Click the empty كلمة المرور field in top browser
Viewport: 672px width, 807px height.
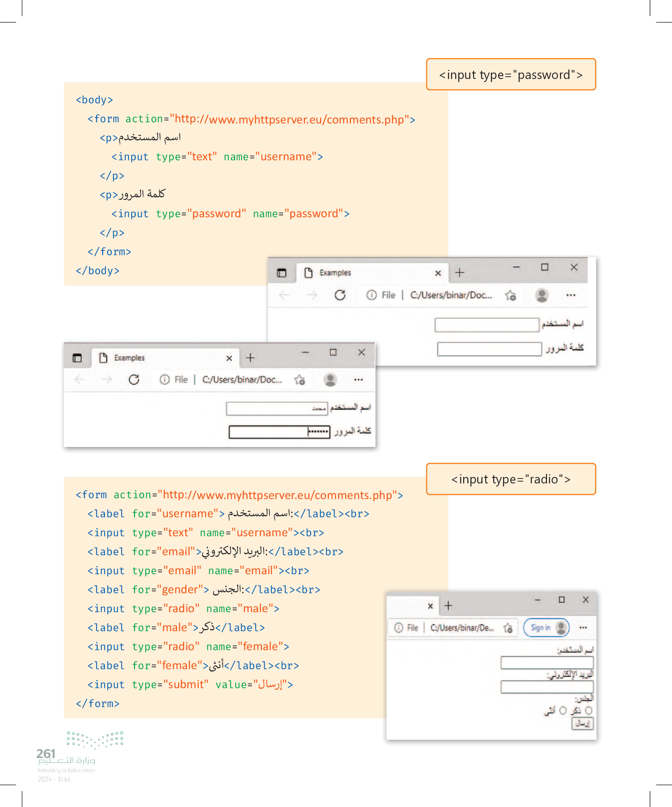[x=489, y=349]
